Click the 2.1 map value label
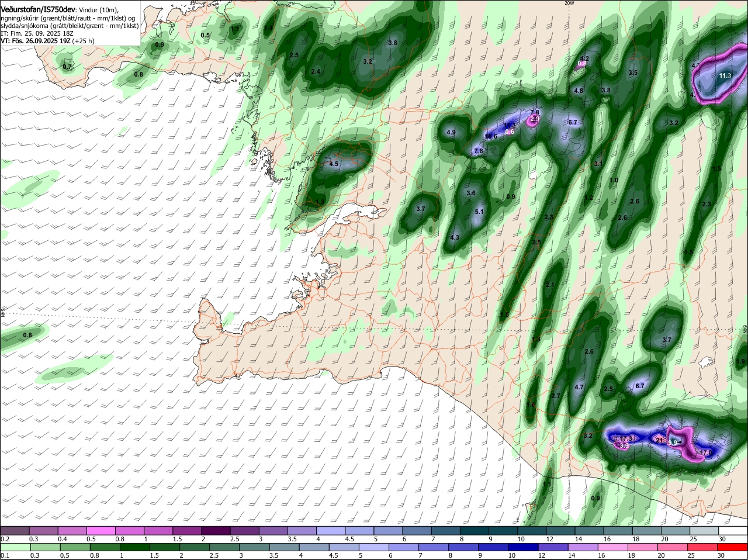This screenshot has width=748, height=560. click(549, 285)
